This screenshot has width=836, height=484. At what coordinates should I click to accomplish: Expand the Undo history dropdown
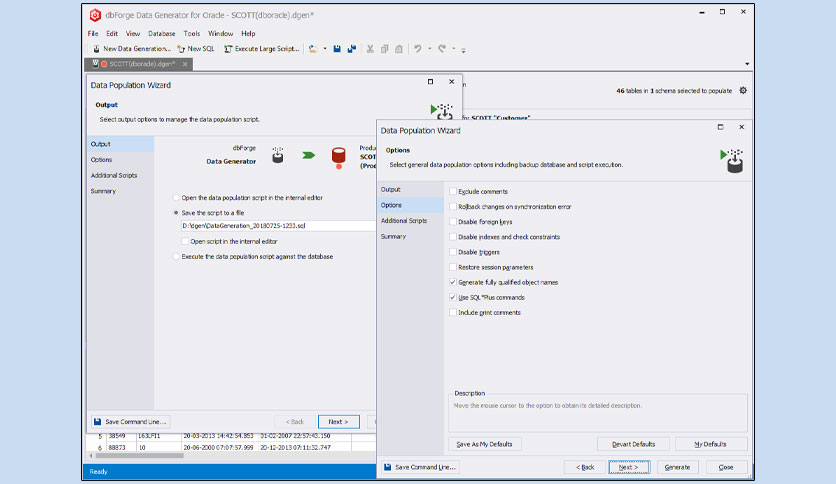coord(430,49)
